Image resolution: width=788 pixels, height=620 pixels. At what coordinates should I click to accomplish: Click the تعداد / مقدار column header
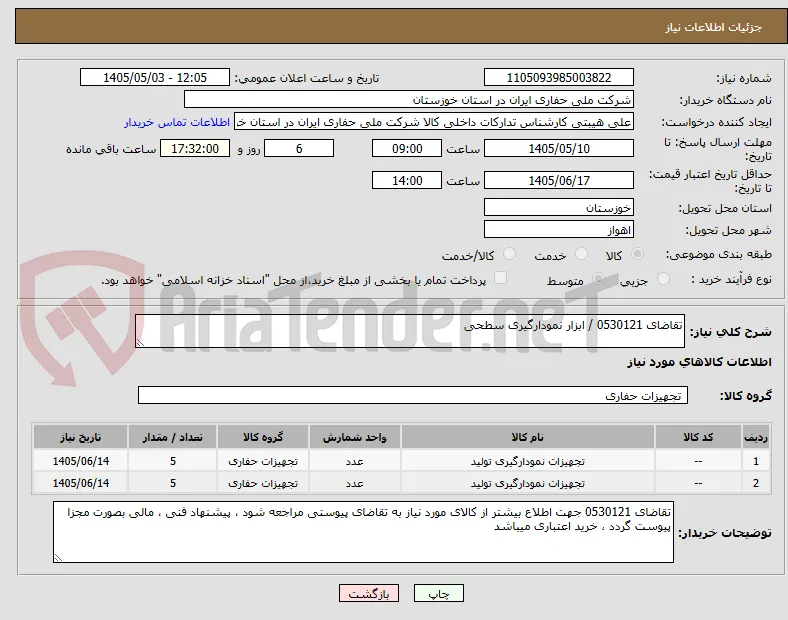tap(172, 437)
